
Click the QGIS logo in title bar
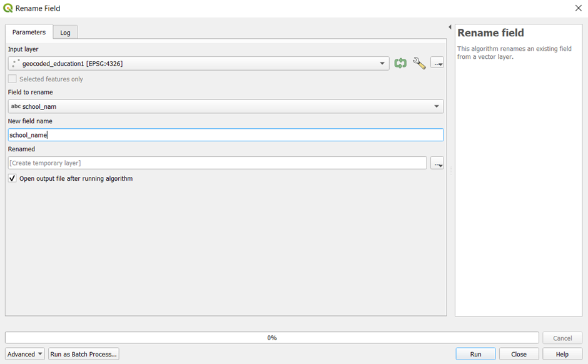coord(8,8)
